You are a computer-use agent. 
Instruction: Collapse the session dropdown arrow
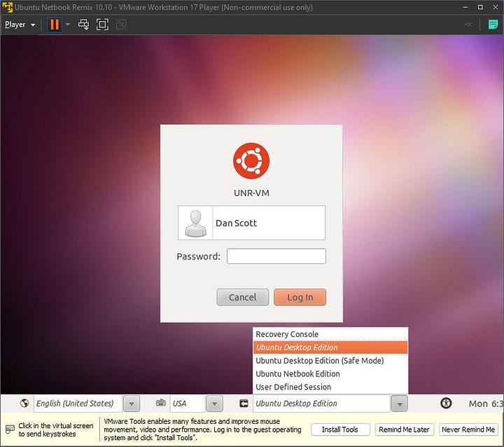pyautogui.click(x=400, y=404)
